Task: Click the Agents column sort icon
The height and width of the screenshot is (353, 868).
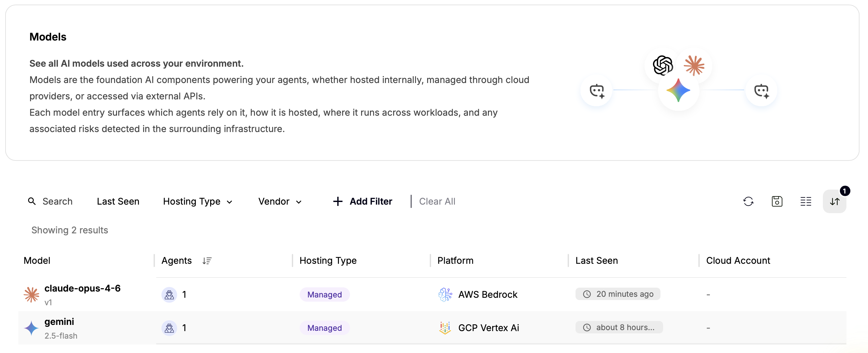Action: [x=207, y=261]
